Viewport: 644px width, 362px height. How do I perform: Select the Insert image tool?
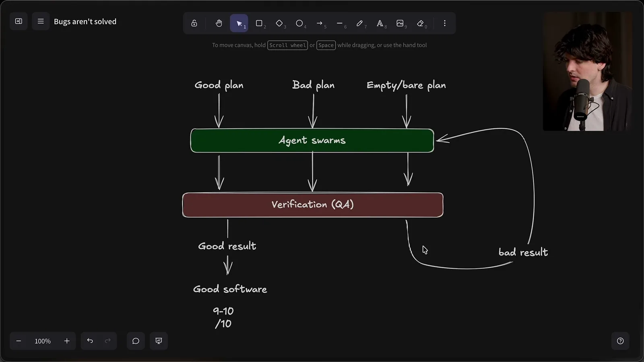(400, 23)
